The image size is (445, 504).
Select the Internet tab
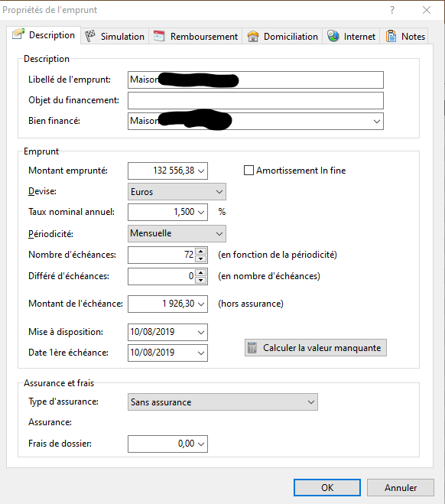(351, 36)
